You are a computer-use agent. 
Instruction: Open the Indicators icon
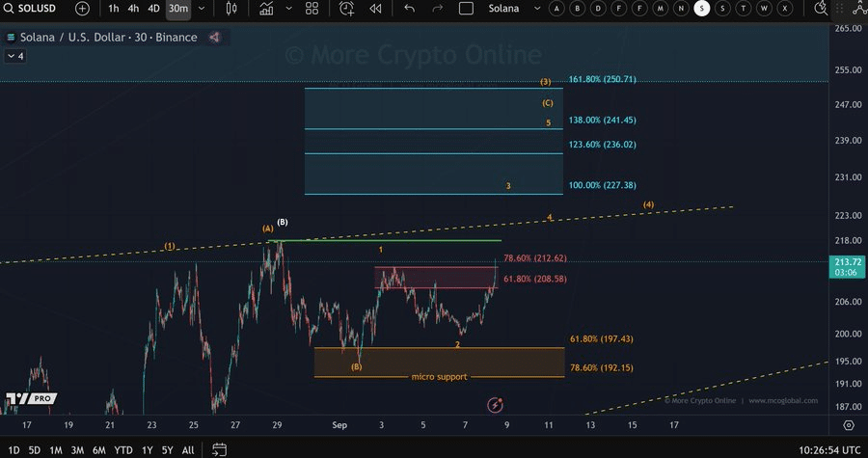tap(266, 9)
